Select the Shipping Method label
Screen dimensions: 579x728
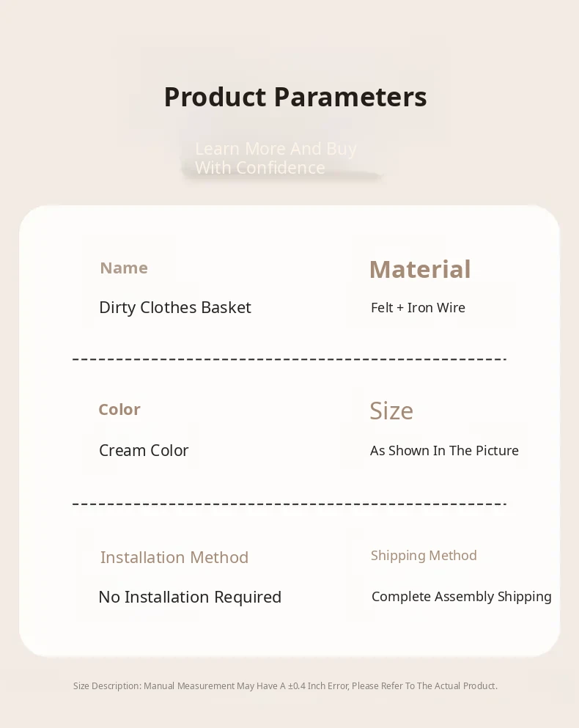pyautogui.click(x=424, y=556)
